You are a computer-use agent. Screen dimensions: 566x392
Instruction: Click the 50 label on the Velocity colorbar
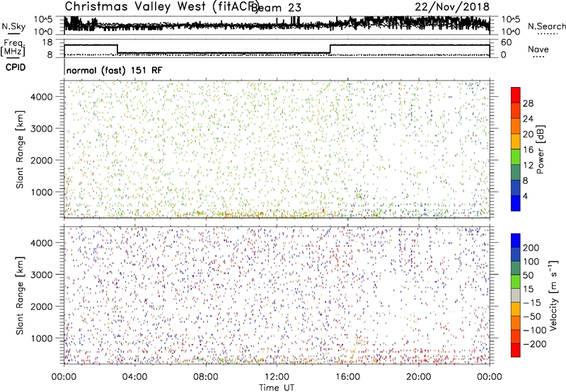tap(528, 275)
